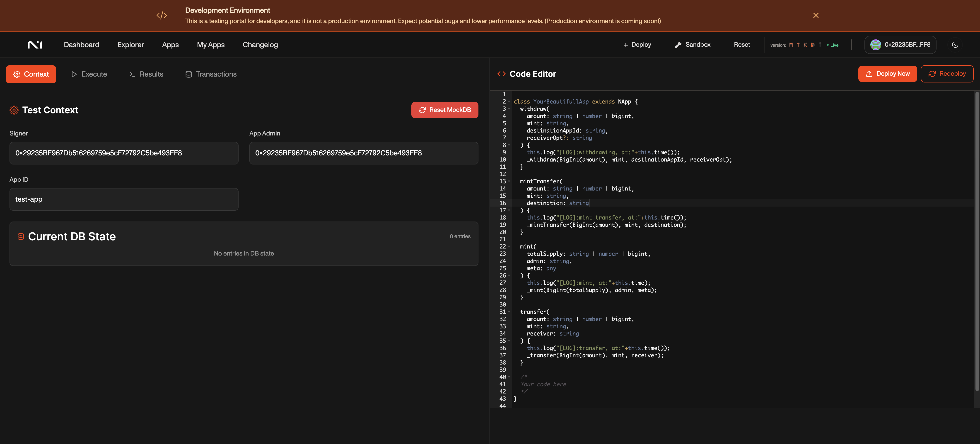Click the gear icon beside Test Context
Image resolution: width=980 pixels, height=444 pixels.
(x=14, y=110)
